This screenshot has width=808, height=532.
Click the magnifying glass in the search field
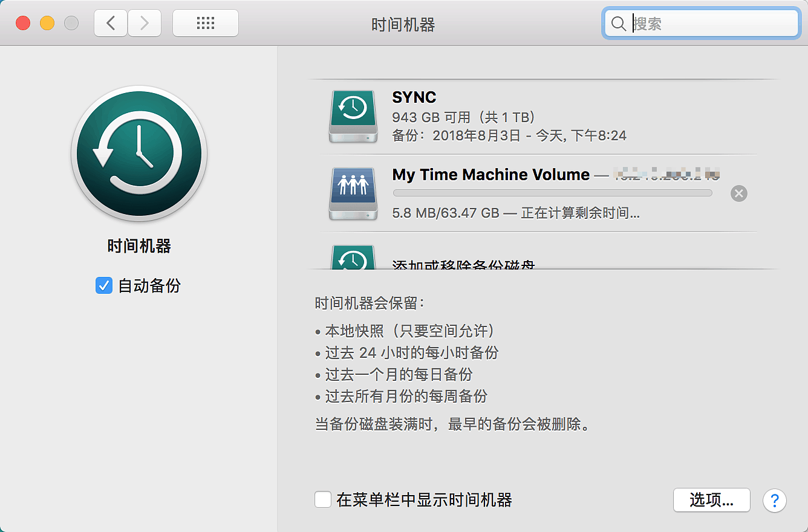click(618, 24)
